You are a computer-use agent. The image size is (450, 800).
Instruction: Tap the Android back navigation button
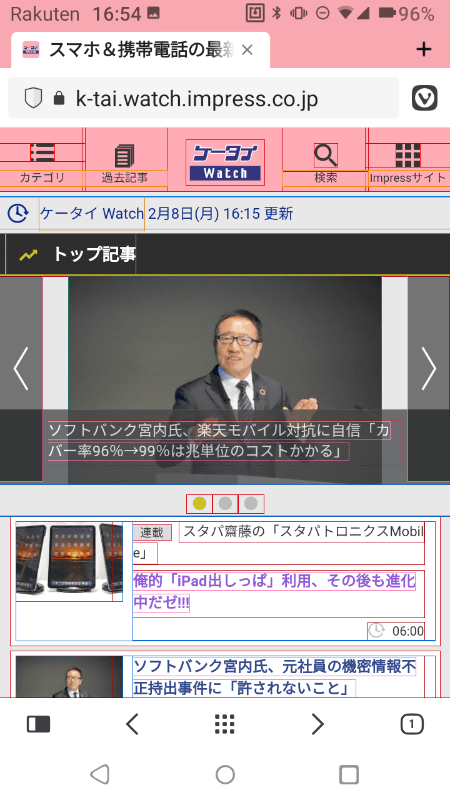100,774
